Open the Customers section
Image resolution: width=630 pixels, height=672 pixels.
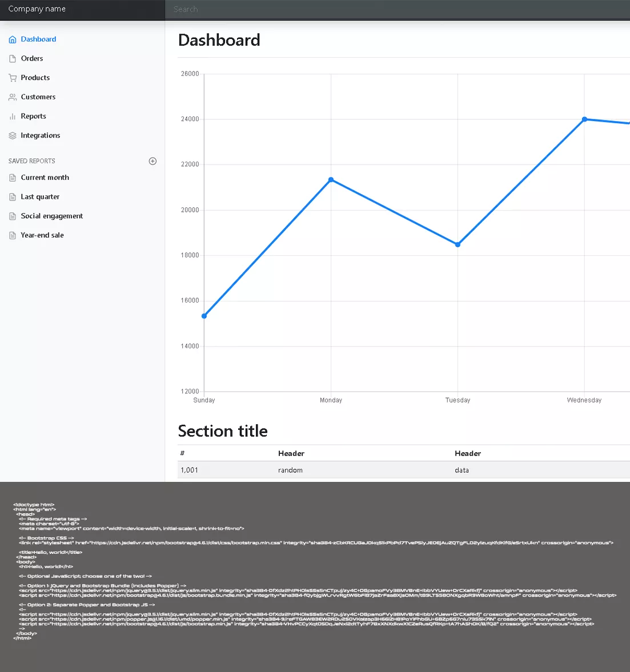38,97
